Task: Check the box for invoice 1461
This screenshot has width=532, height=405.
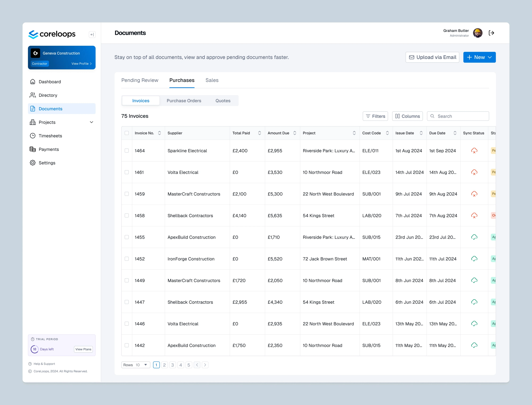Action: click(127, 172)
